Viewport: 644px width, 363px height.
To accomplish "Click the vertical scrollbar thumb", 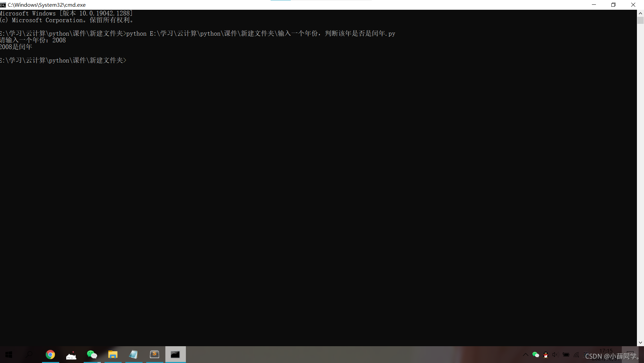I will point(640,20).
